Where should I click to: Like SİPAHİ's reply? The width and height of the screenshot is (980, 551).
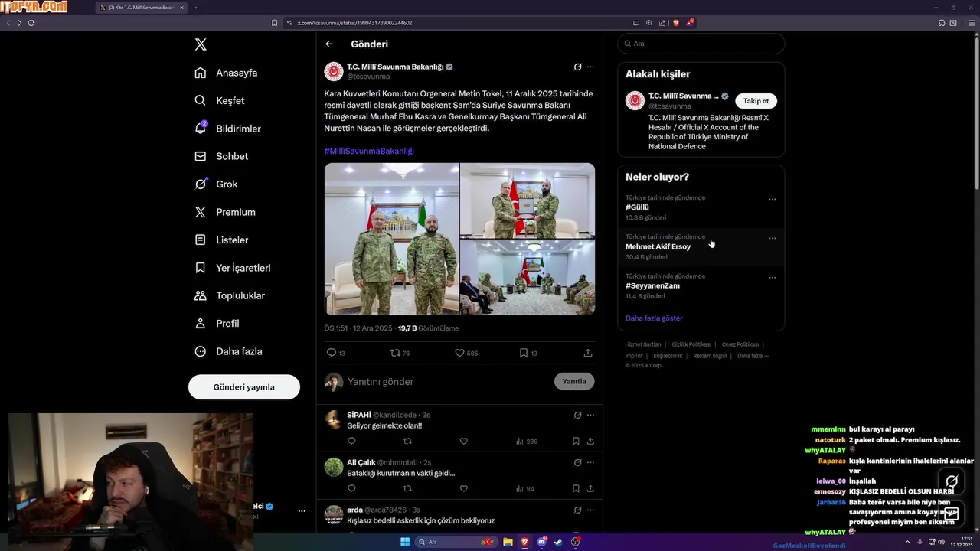pos(463,441)
